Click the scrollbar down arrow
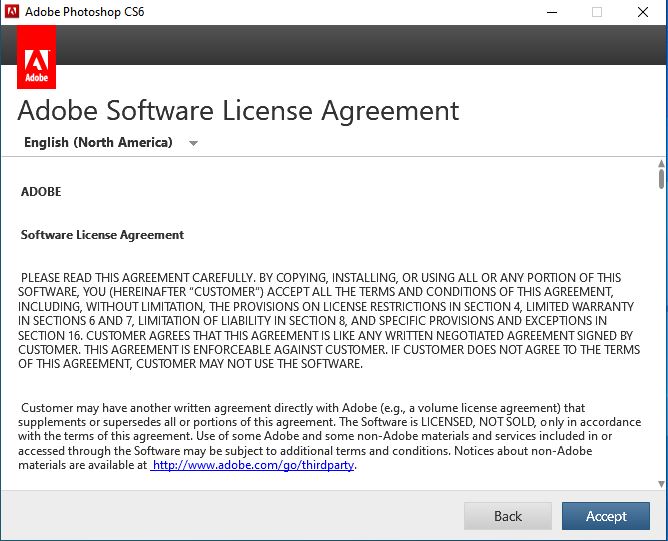This screenshot has width=668, height=541. point(661,484)
